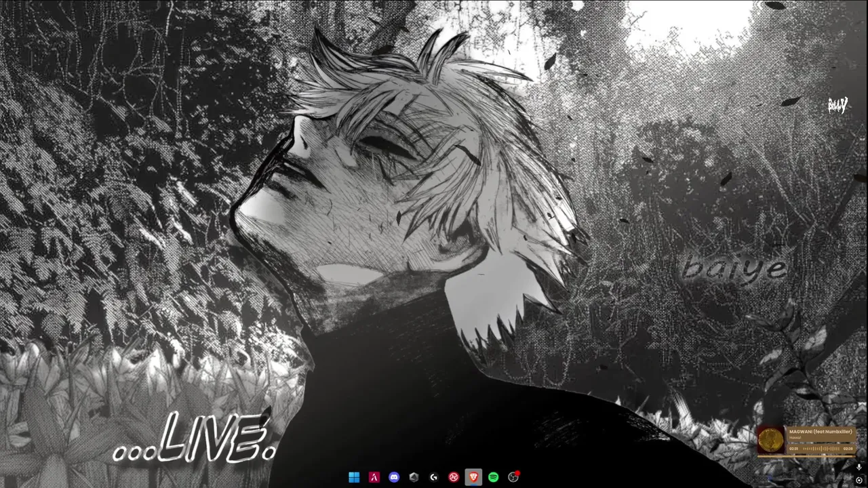
Task: Click the audio waveform in music widget
Action: (821, 449)
